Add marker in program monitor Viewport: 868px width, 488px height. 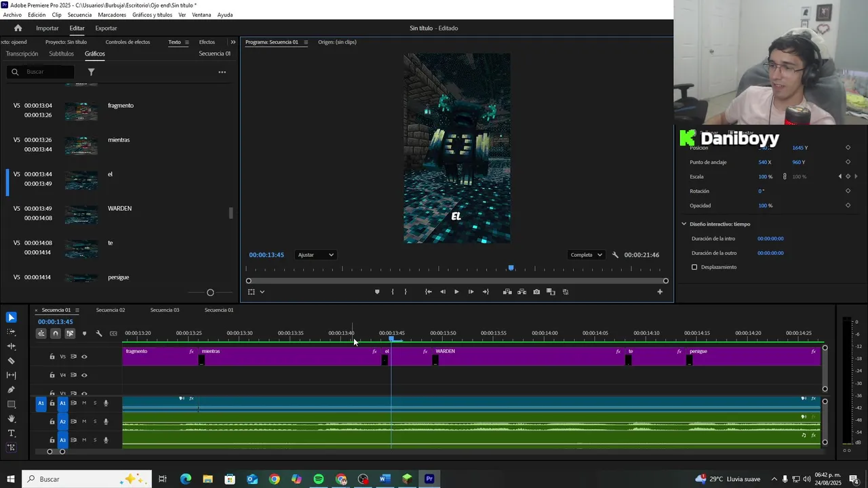[377, 292]
